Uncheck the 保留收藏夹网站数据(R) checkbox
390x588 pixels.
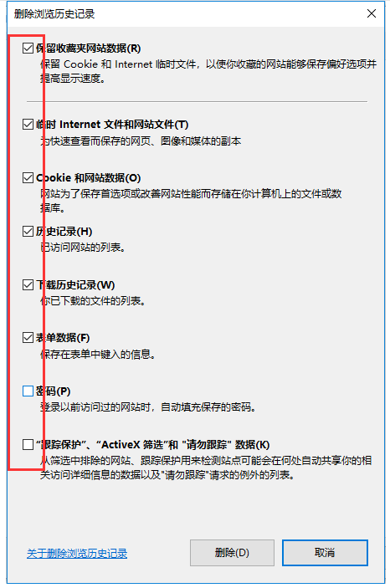click(28, 48)
